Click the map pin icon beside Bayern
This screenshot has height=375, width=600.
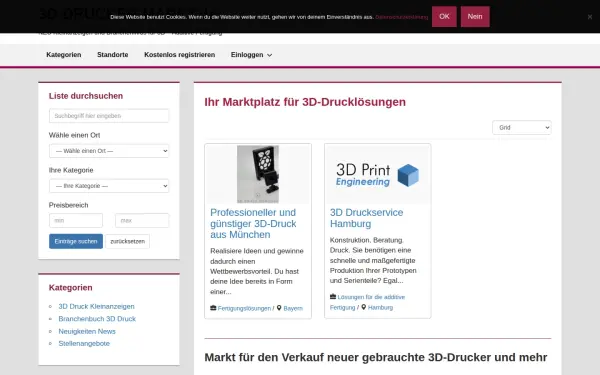point(279,308)
